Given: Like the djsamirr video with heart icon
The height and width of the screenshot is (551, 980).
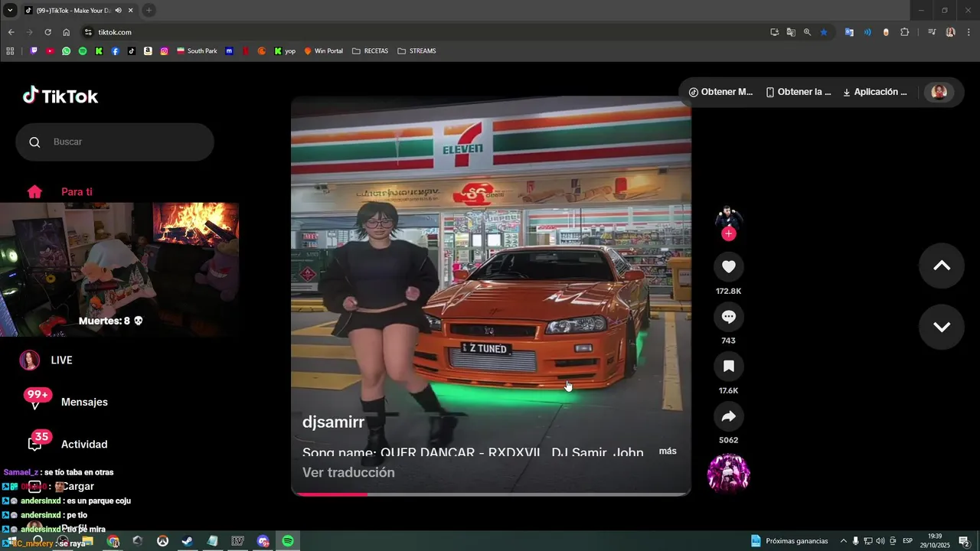Looking at the screenshot, I should (729, 266).
